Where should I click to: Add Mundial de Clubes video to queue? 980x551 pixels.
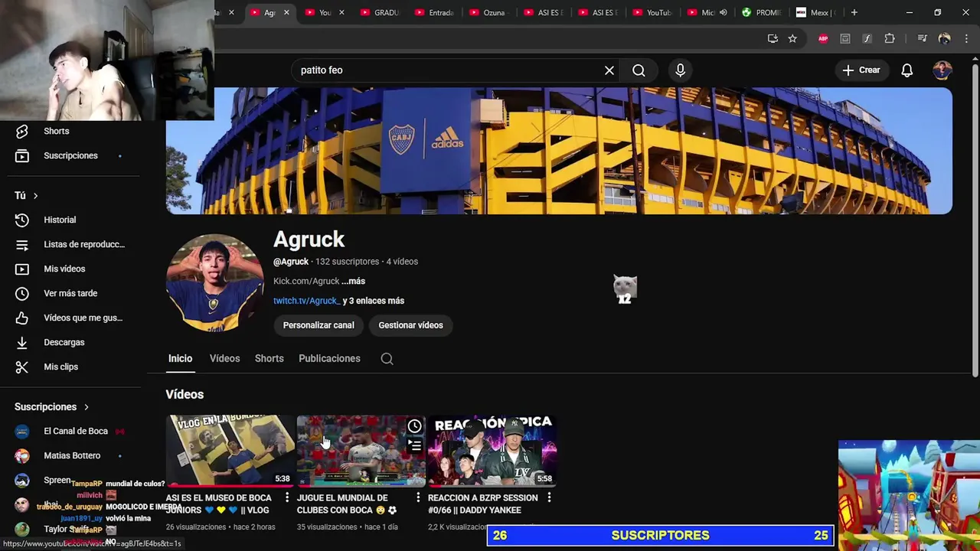[x=414, y=445]
